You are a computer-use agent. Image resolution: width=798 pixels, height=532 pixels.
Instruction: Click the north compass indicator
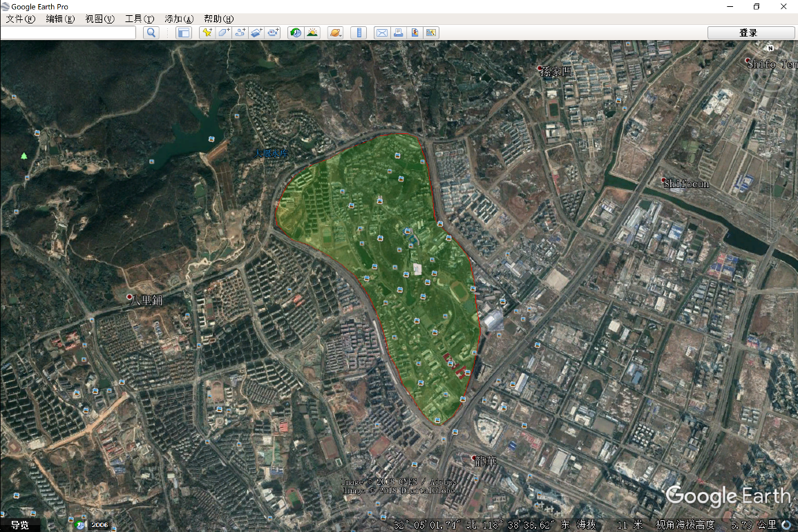770,48
